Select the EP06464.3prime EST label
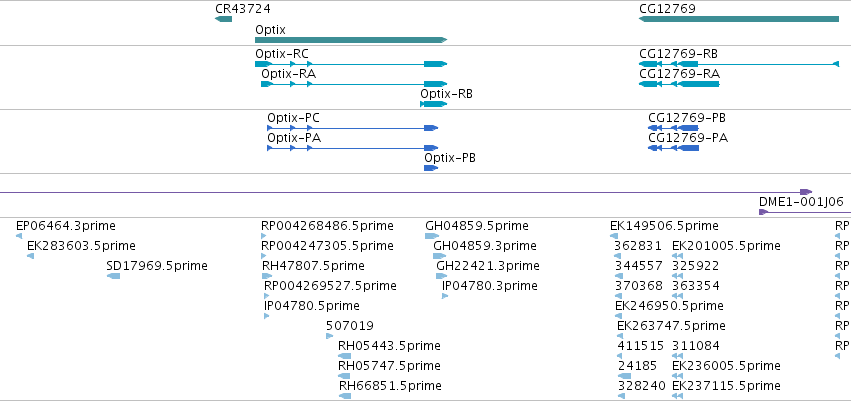Viewport: 851px width, 401px height. coord(66,226)
